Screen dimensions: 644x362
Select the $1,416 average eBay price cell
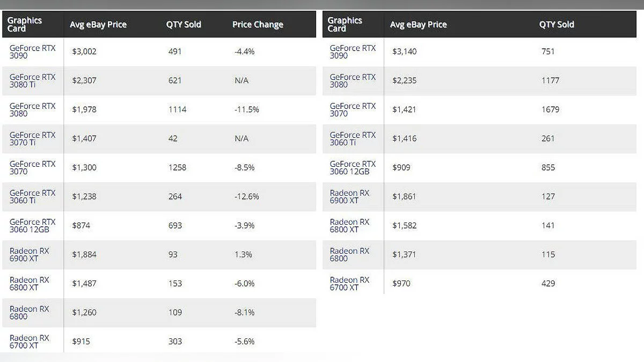[x=404, y=138]
